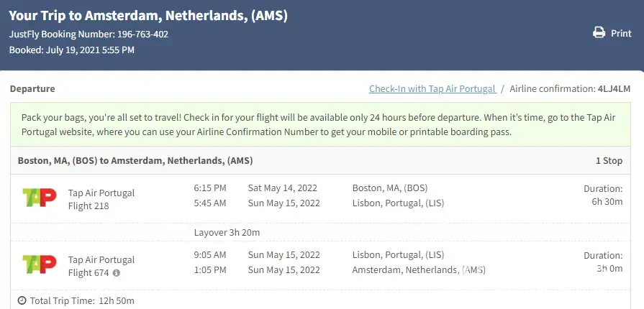Click the Print label text

click(x=621, y=33)
